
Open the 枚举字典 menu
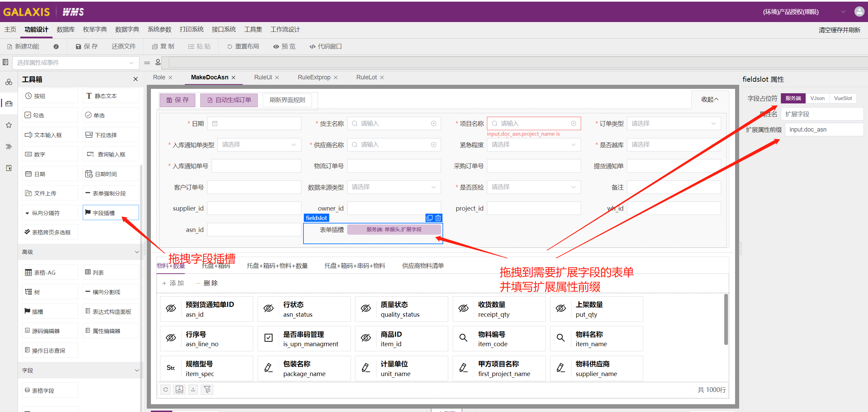click(95, 30)
